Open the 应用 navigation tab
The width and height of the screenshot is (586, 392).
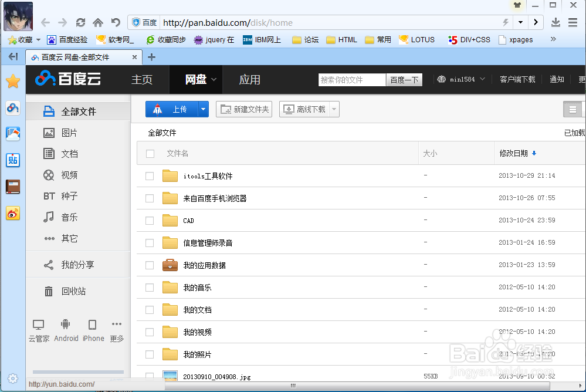250,79
